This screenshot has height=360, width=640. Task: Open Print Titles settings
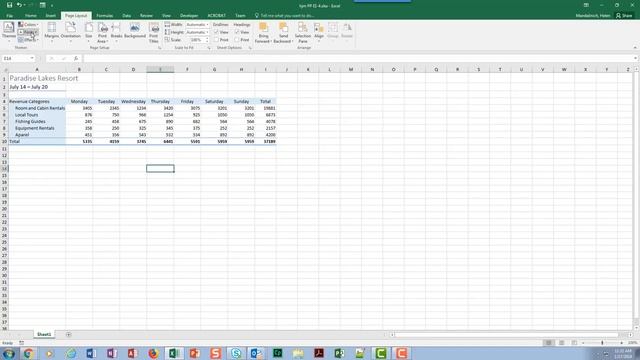click(x=153, y=33)
